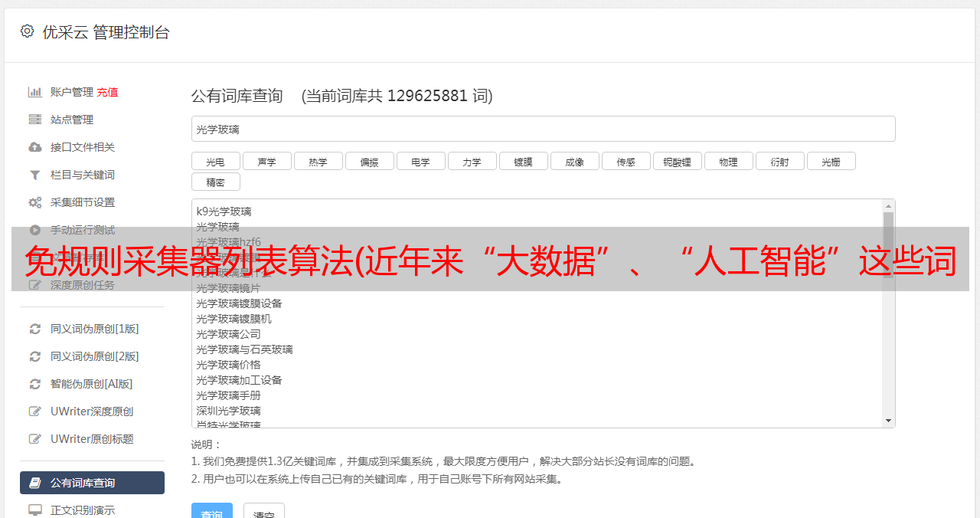The height and width of the screenshot is (518, 980).
Task: Select the 光栅 keyword tag
Action: point(831,161)
